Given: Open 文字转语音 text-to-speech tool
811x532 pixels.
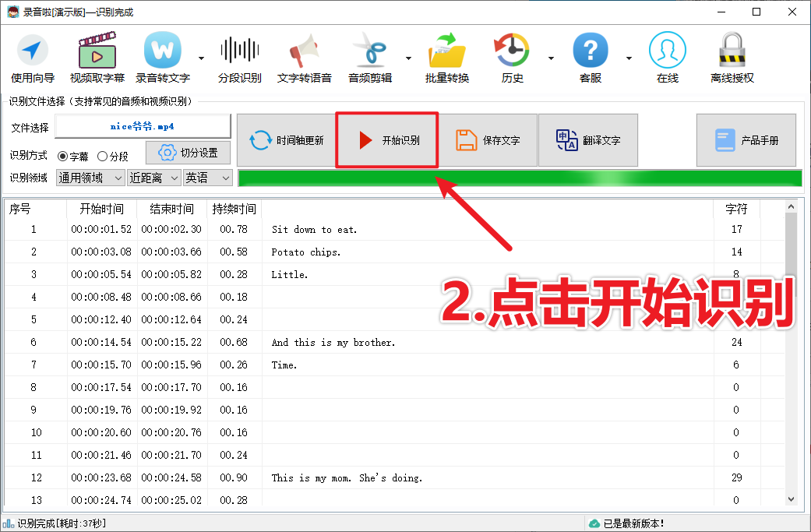Looking at the screenshot, I should click(x=304, y=58).
